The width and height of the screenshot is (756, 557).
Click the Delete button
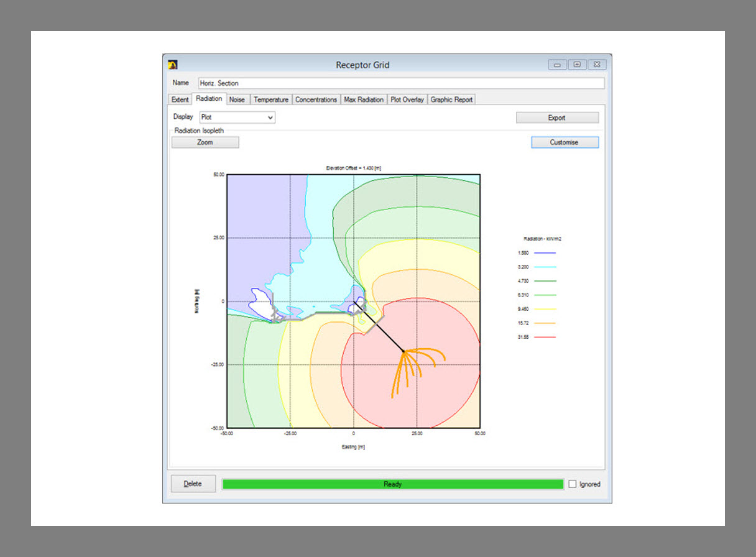tap(193, 484)
